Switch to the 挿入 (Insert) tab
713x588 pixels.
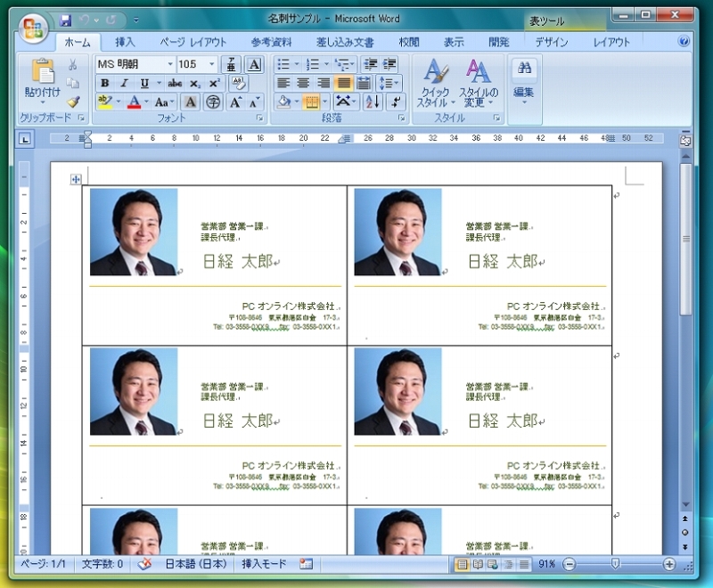126,42
